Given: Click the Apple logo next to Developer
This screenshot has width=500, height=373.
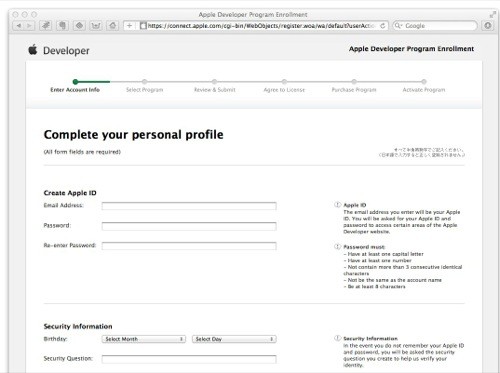Looking at the screenshot, I should (x=33, y=50).
